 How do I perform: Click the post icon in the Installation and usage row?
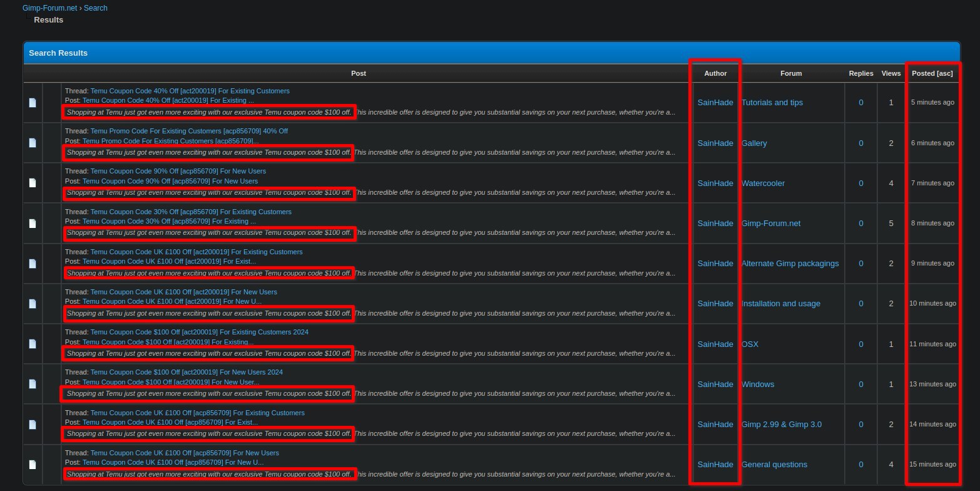coord(33,304)
